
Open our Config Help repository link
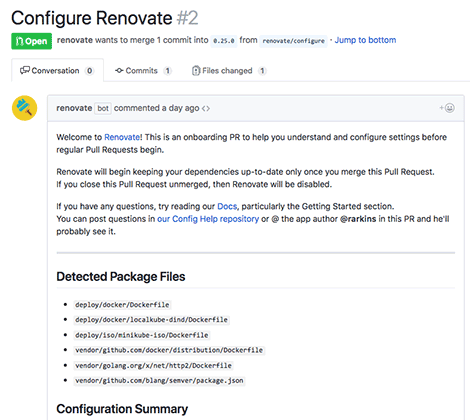click(208, 219)
